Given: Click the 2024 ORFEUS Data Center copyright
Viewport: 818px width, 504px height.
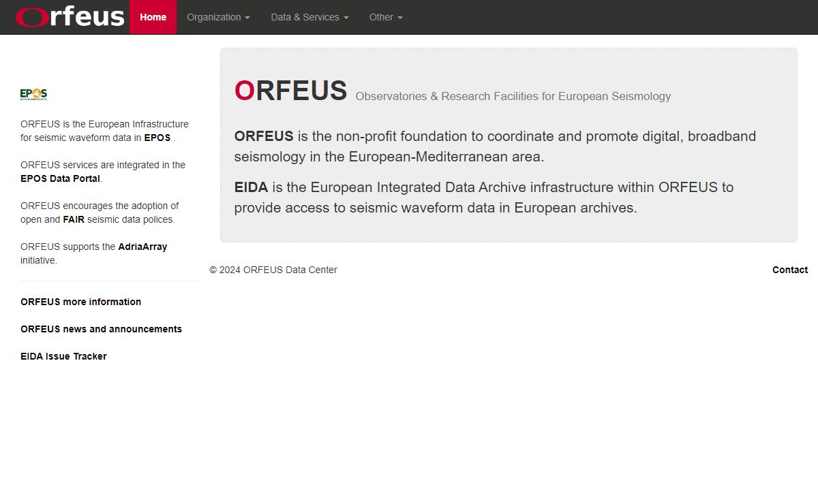Looking at the screenshot, I should pos(273,270).
